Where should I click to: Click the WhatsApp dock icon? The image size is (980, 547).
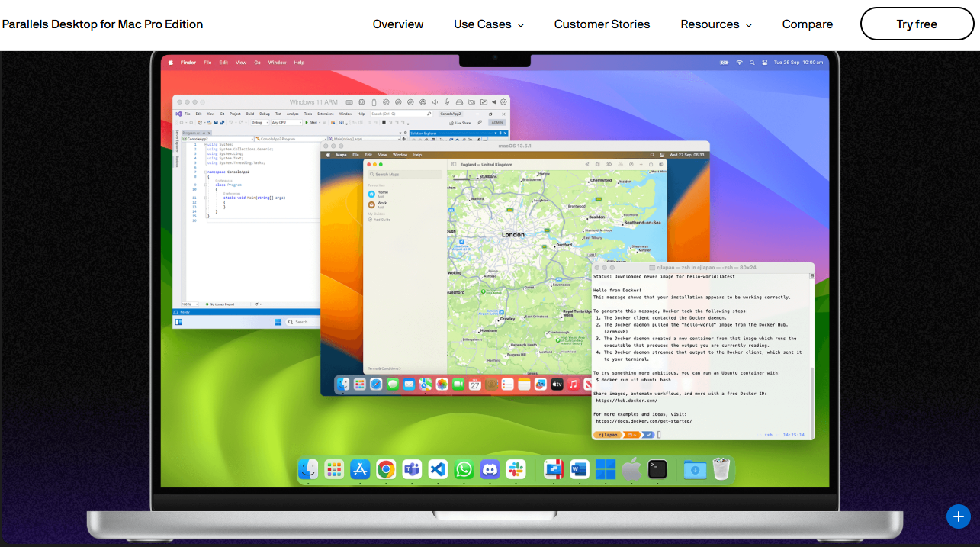pyautogui.click(x=464, y=469)
